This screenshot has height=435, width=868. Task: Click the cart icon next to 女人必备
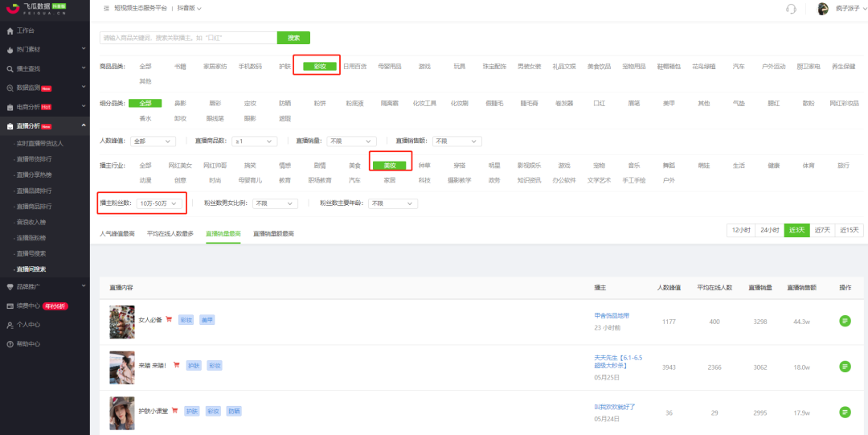(x=169, y=319)
